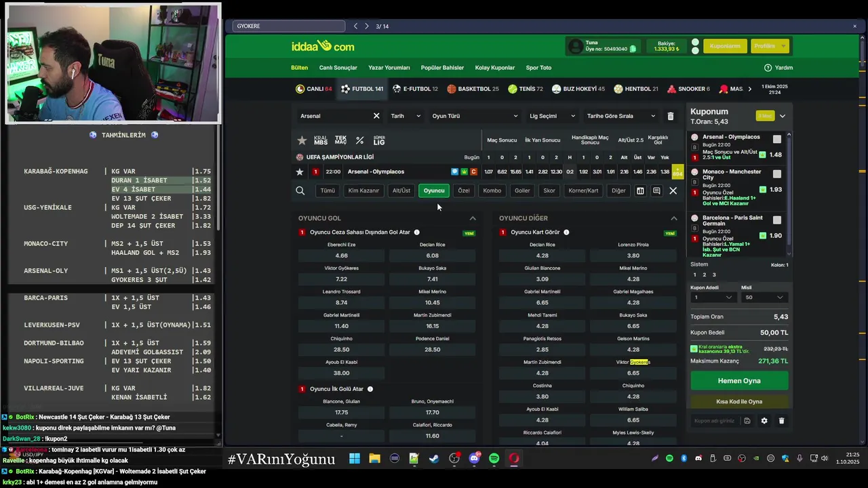
Task: Select system option 1
Action: (694, 274)
